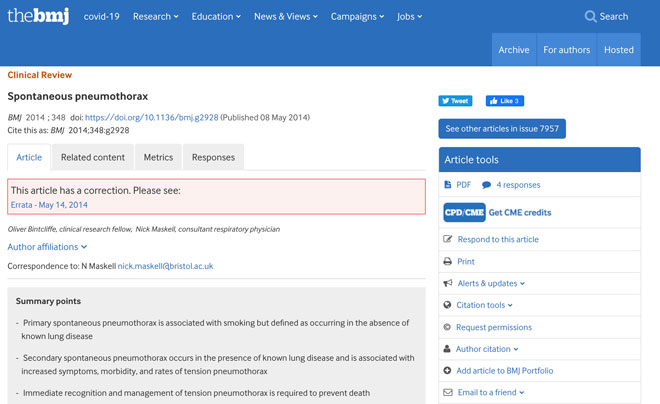Click the Alerts megaphone icon
Screen dimensions: 660x404
447,283
